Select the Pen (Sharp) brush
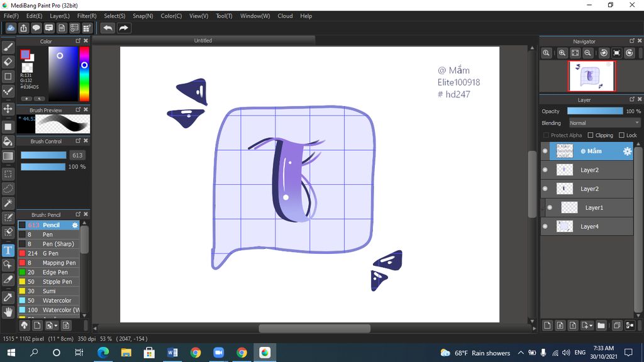644x362 pixels. [48, 244]
